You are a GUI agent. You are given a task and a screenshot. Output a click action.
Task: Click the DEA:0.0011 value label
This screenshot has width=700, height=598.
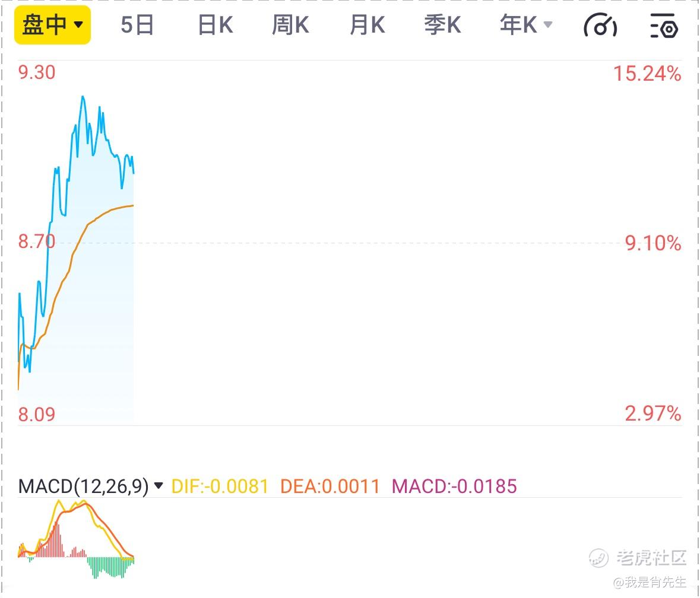pos(330,486)
